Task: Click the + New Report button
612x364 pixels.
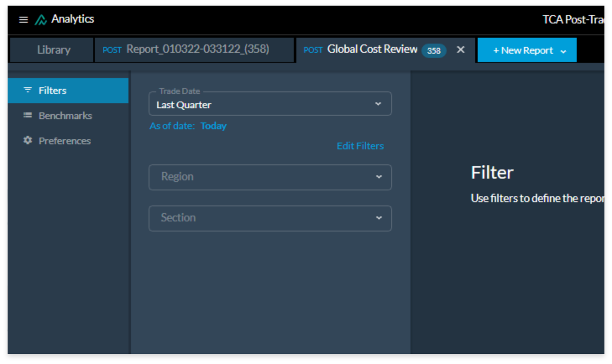Action: pyautogui.click(x=523, y=50)
